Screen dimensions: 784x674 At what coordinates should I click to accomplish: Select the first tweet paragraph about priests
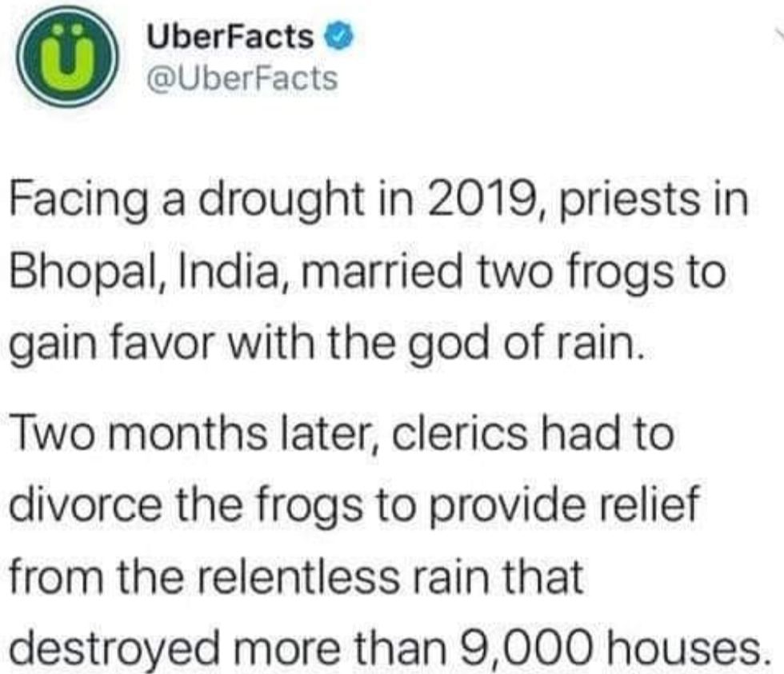coord(379,273)
